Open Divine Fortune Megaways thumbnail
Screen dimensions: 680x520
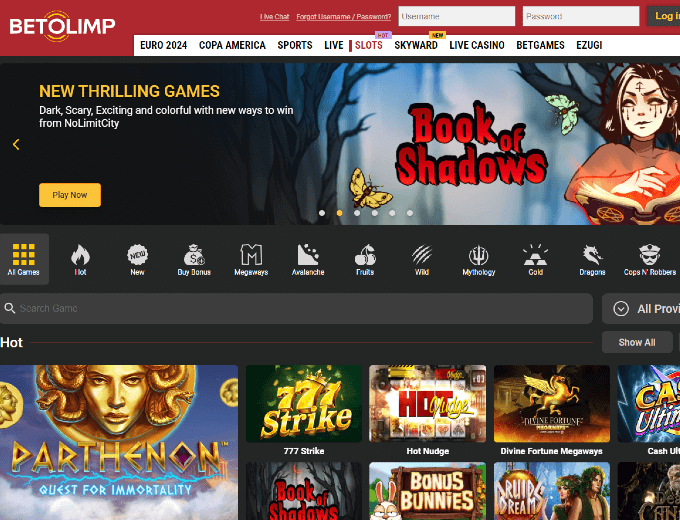click(552, 403)
